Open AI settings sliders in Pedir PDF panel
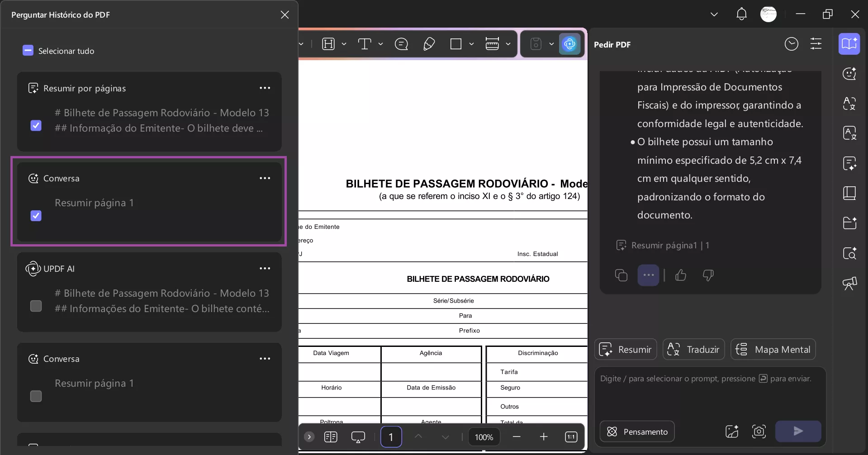 pos(816,44)
